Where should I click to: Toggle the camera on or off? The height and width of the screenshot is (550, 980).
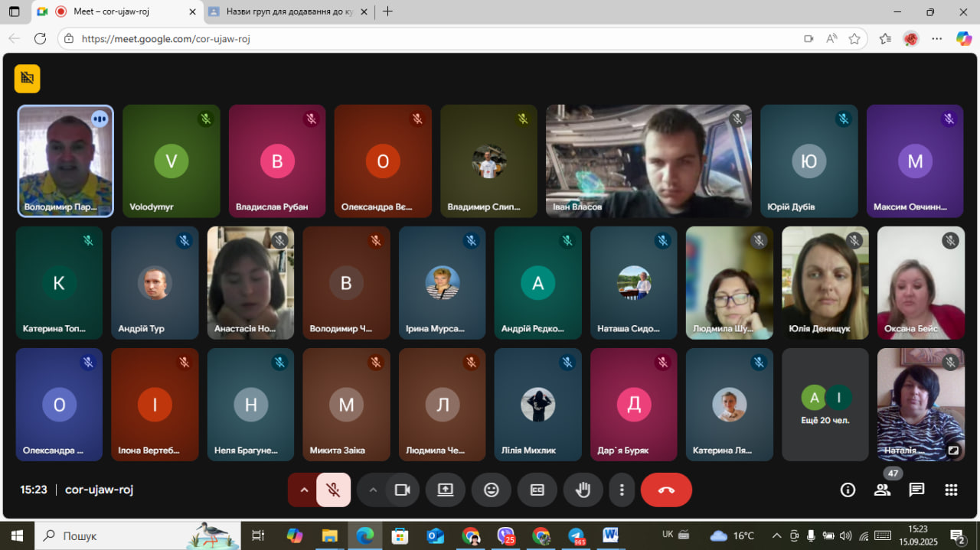[x=402, y=490]
